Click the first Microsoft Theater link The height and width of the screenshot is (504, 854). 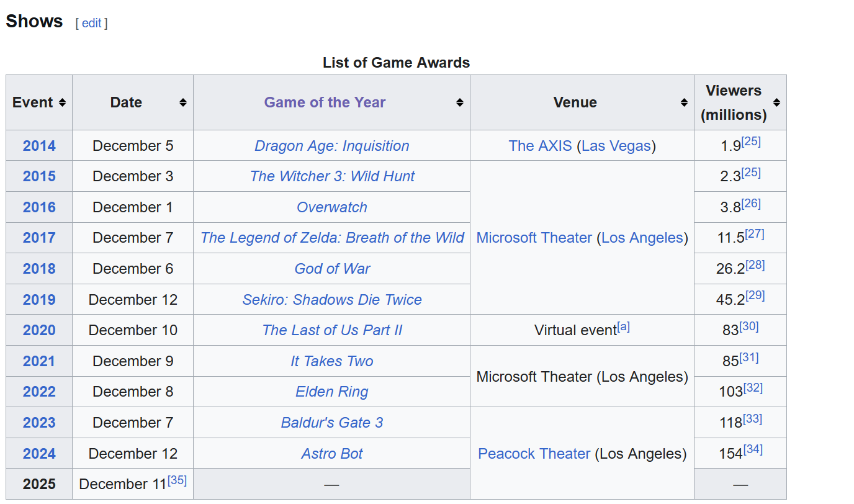534,238
